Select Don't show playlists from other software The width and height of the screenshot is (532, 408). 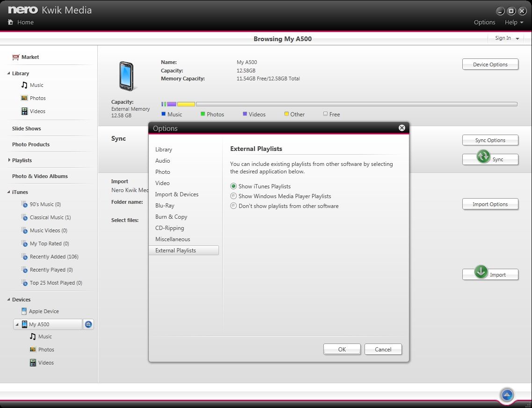pos(233,206)
